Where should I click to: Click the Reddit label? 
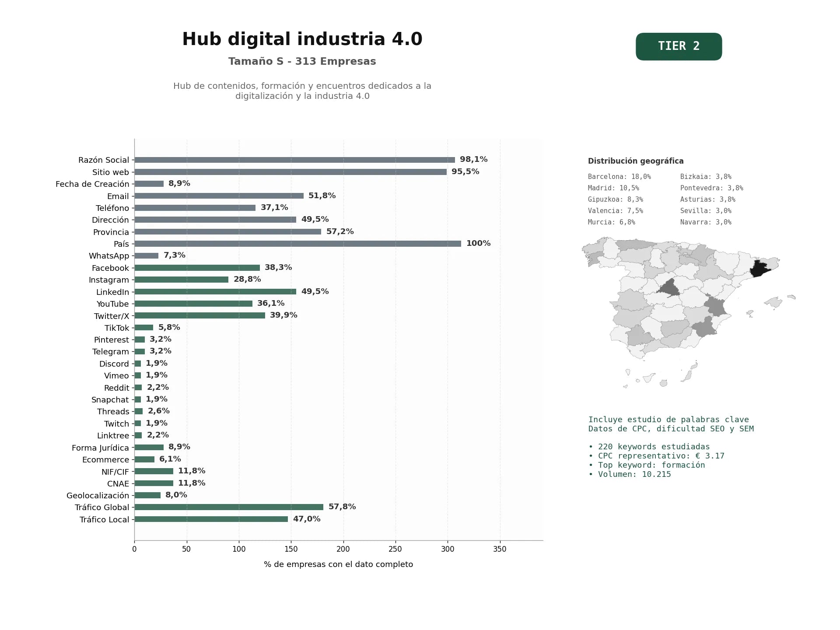tap(116, 388)
